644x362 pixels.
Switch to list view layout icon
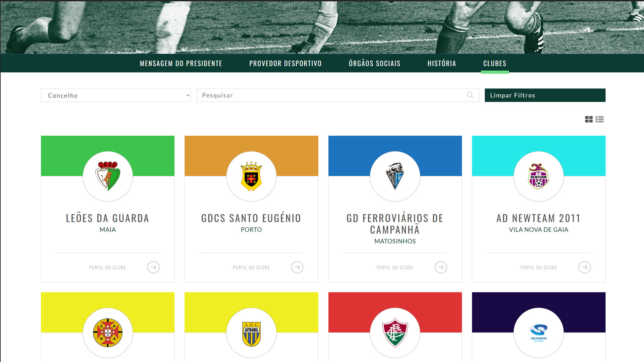pyautogui.click(x=600, y=119)
